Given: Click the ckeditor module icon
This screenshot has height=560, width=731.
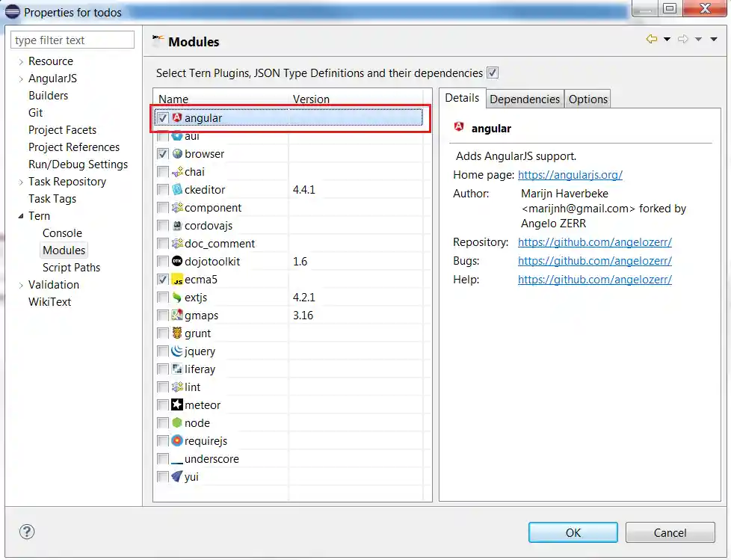Looking at the screenshot, I should [177, 189].
